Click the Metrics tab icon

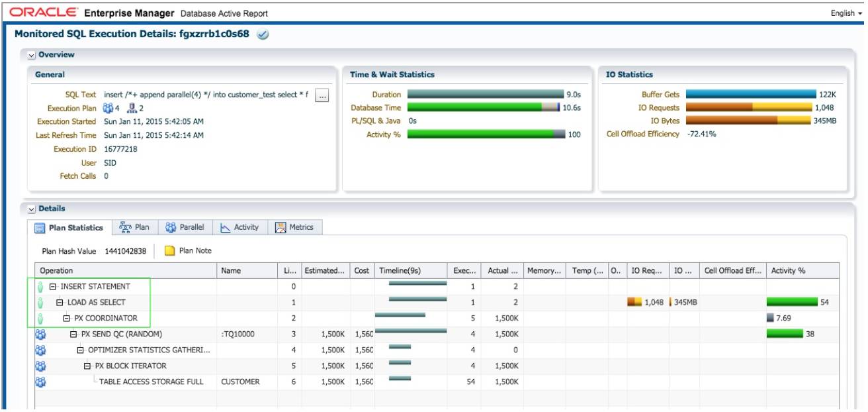click(x=281, y=227)
